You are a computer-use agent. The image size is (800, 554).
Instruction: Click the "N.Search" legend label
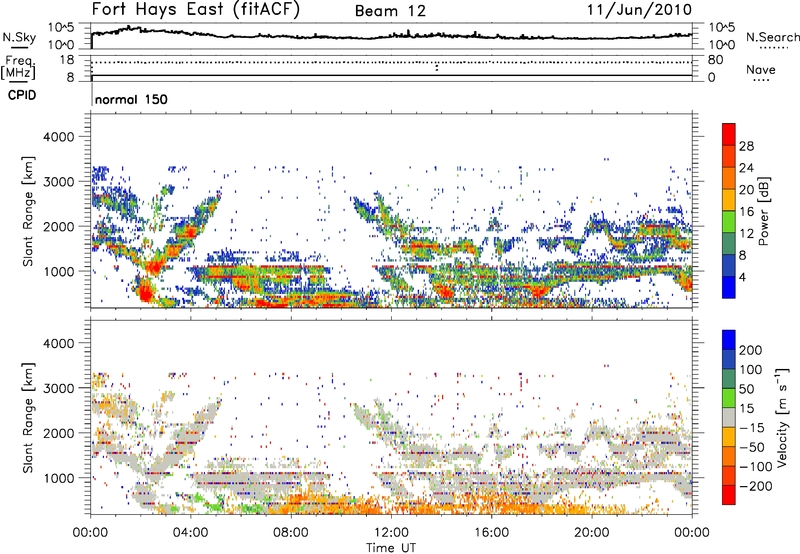coord(772,37)
